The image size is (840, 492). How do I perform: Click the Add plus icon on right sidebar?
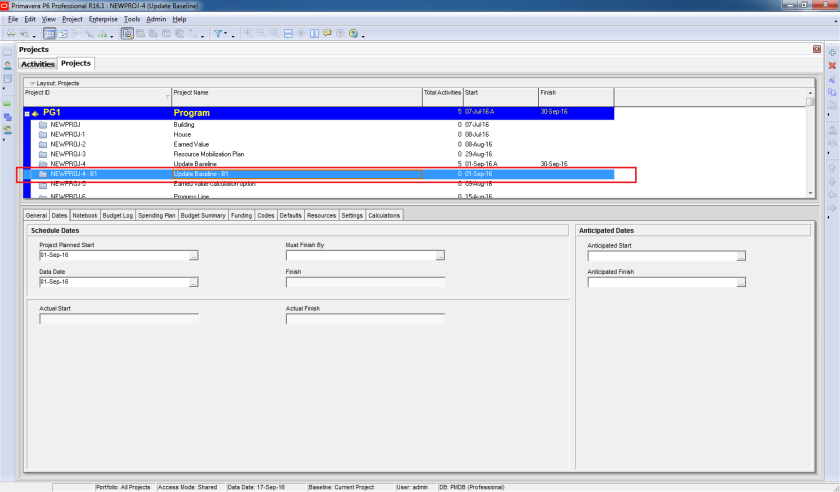[x=832, y=53]
